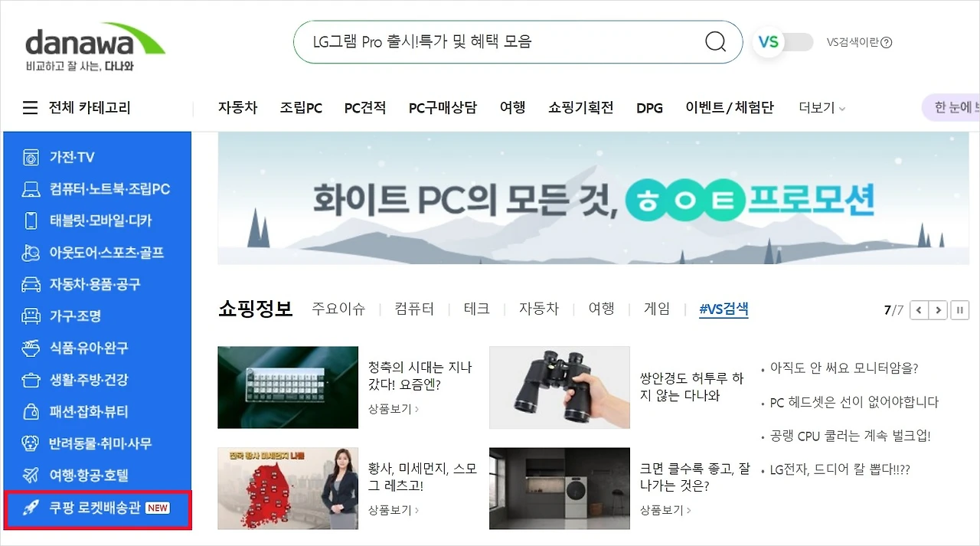Viewport: 980px width, 546px height.
Task: Go to the 여행 top menu
Action: coord(513,107)
